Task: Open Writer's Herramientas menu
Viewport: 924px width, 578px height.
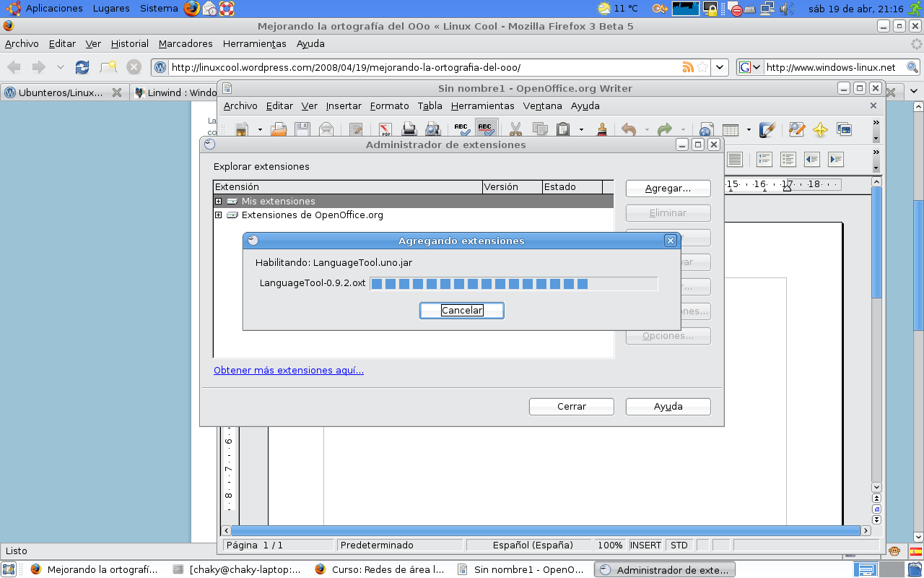Action: pos(482,106)
